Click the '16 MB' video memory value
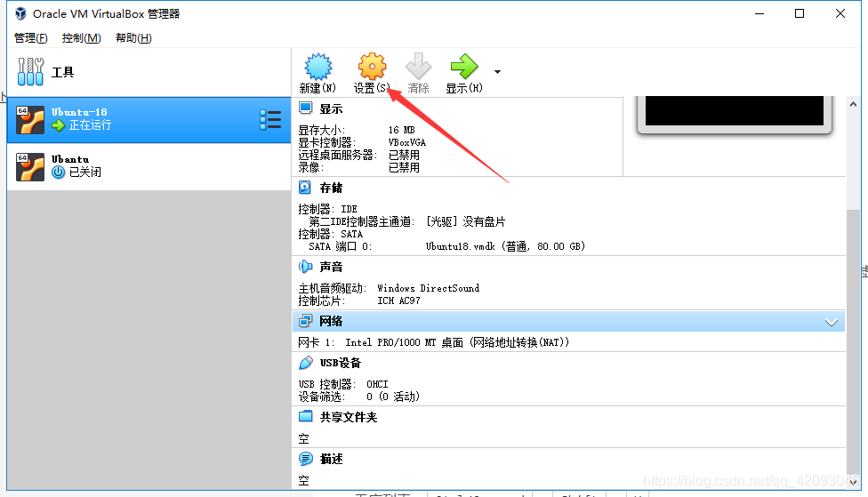This screenshot has width=868, height=497. (x=401, y=130)
